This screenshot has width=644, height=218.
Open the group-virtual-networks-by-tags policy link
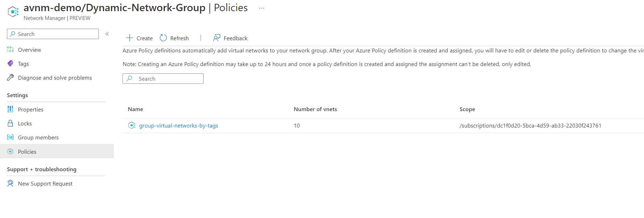[178, 126]
